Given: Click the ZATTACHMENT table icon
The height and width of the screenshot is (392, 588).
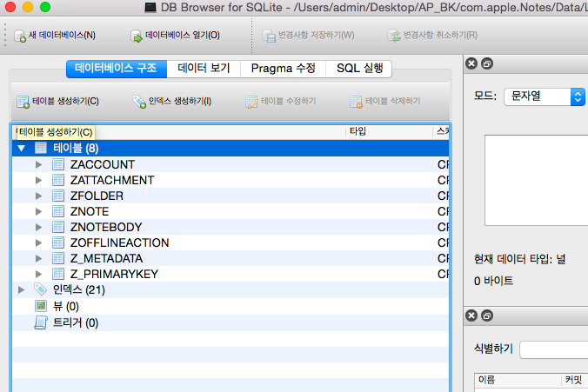Looking at the screenshot, I should pyautogui.click(x=58, y=180).
